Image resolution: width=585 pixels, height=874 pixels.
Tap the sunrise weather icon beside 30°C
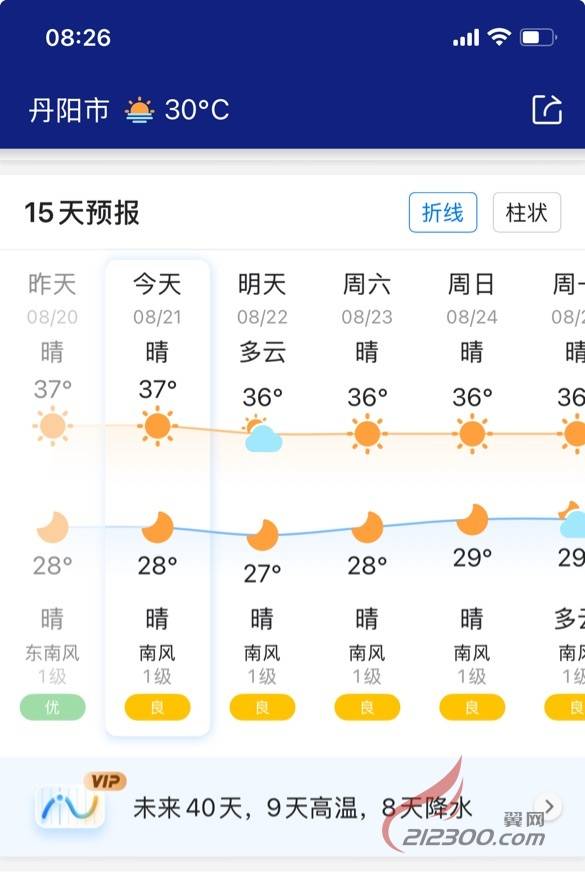(x=139, y=110)
